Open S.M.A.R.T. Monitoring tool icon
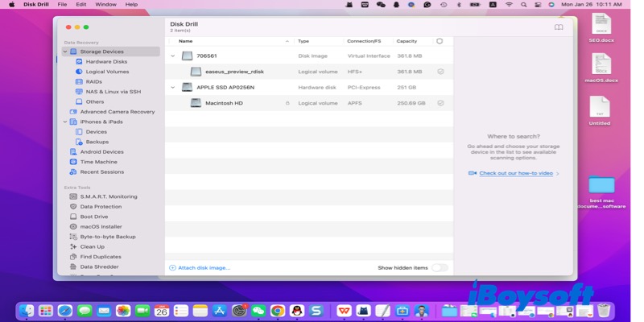The height and width of the screenshot is (322, 644). 73,196
